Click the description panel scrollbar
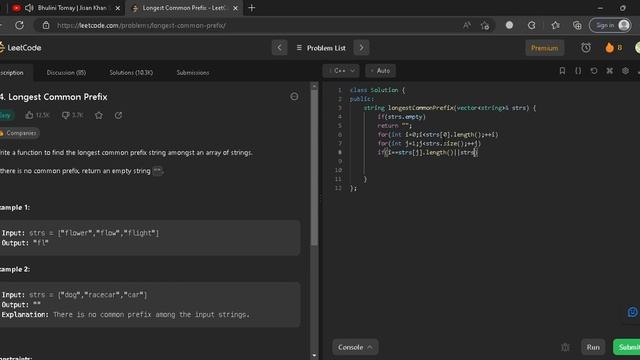640x360 pixels. pos(314,167)
